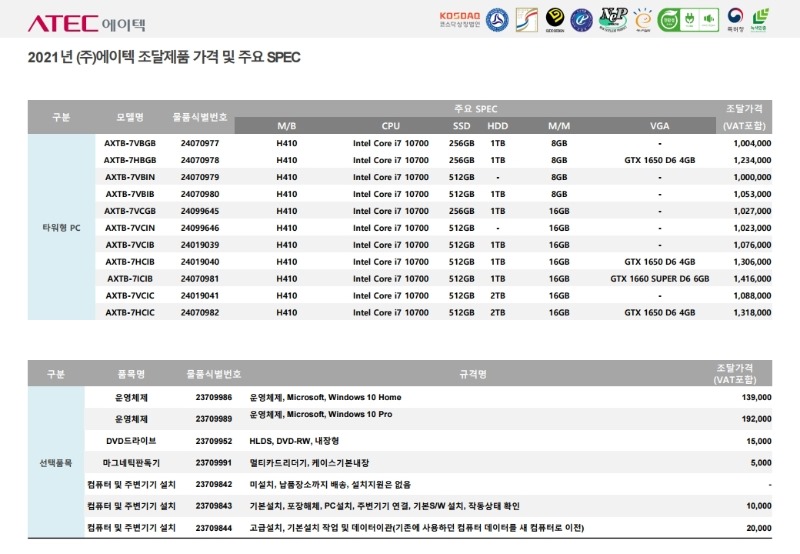Click the KOSDAQ listed company logo

click(x=460, y=19)
